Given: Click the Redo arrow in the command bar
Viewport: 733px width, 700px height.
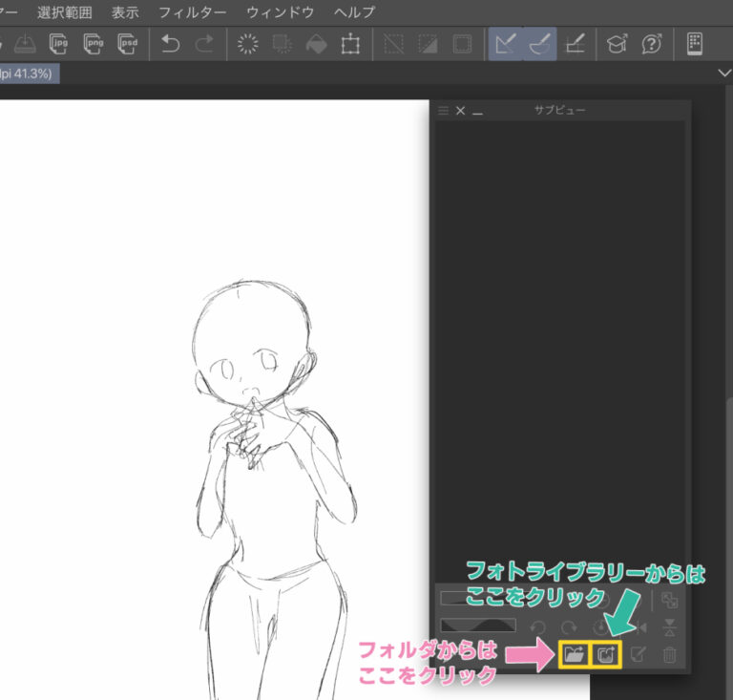Looking at the screenshot, I should click(x=204, y=44).
